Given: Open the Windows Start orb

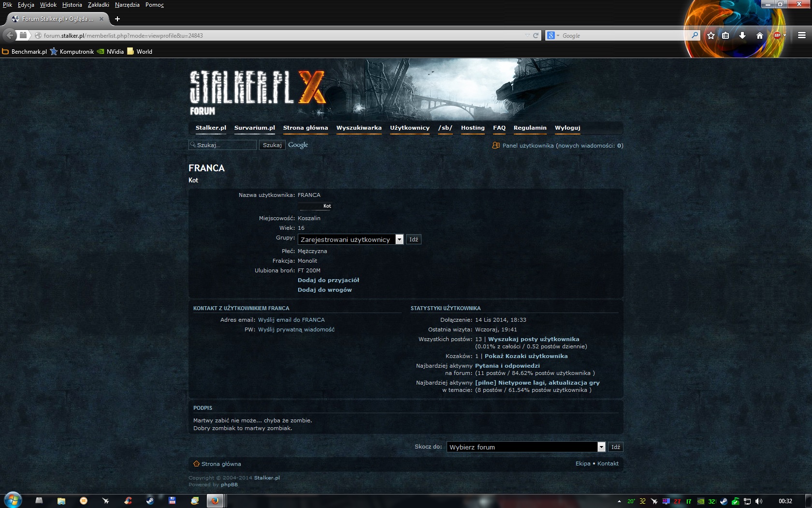Looking at the screenshot, I should pyautogui.click(x=13, y=500).
